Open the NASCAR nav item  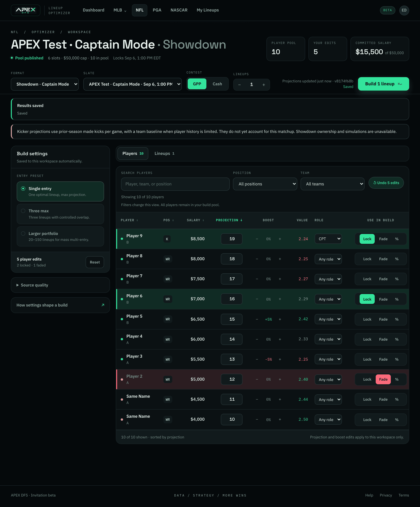179,10
